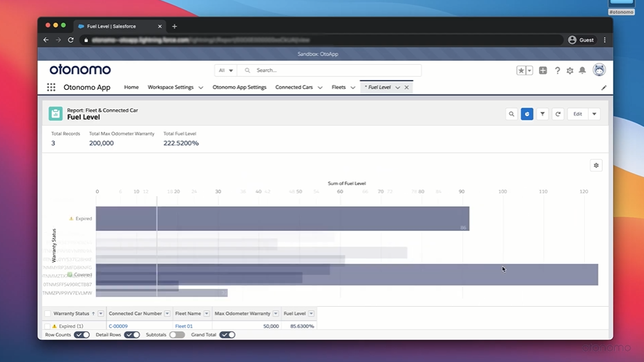Click the #otonomo desktop folder
Viewport: 644px width, 362px height.
(x=621, y=8)
